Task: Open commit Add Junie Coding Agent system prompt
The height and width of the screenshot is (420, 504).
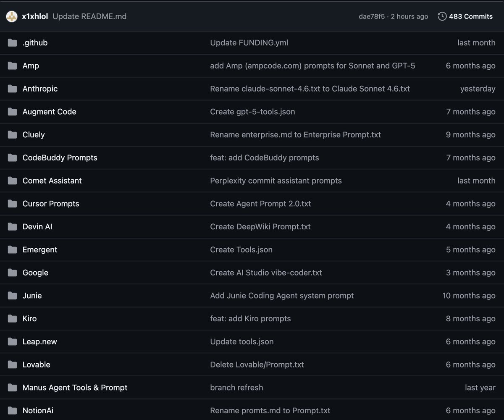Action: (282, 296)
